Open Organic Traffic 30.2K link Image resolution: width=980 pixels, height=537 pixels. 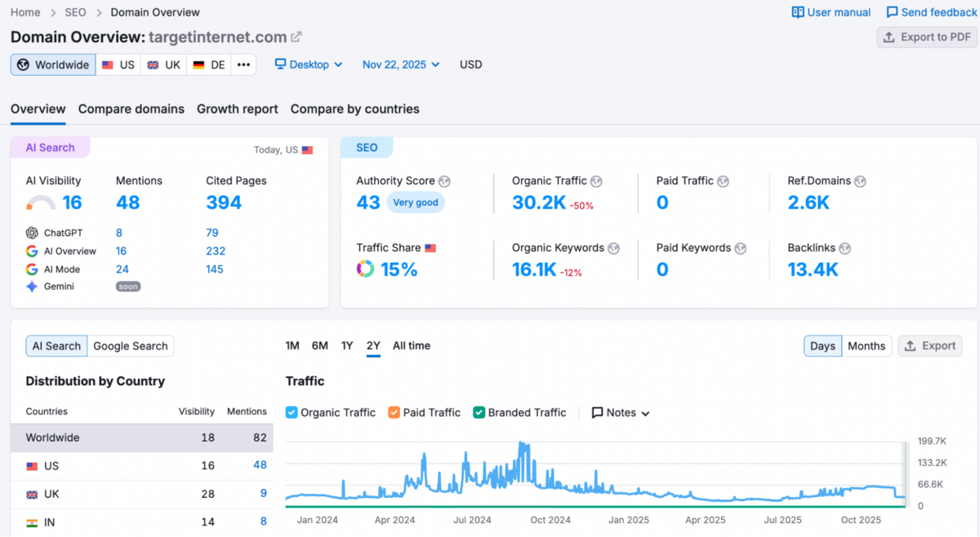(539, 202)
